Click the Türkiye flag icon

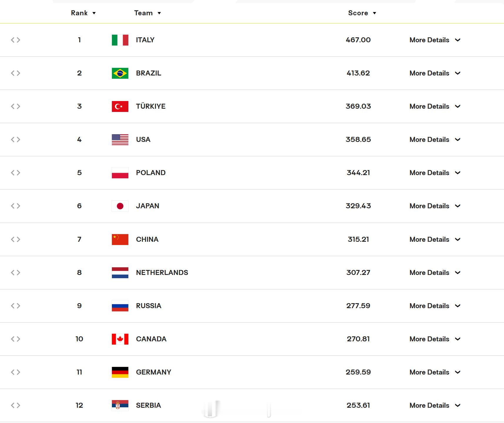120,106
